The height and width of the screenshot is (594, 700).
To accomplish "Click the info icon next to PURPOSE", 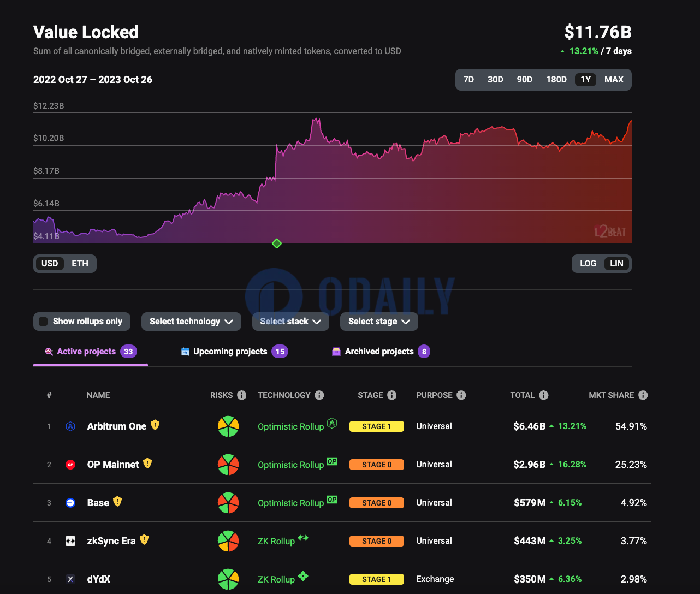I will [x=461, y=395].
